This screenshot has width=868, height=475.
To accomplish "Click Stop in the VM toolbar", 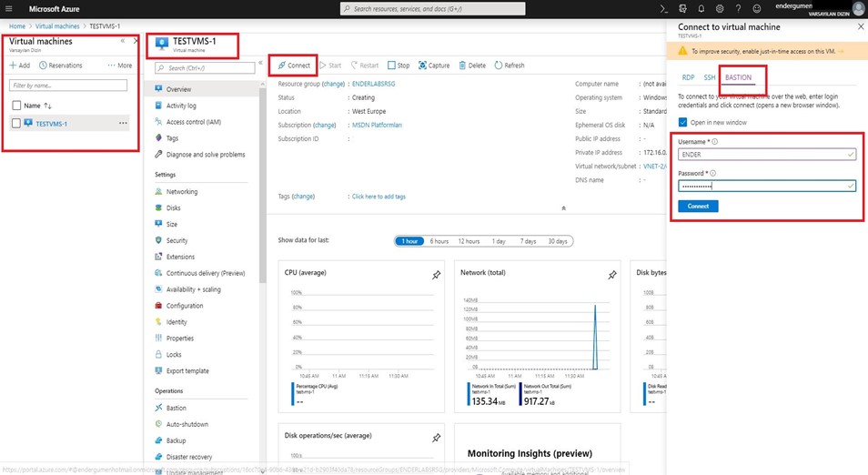I will (399, 66).
